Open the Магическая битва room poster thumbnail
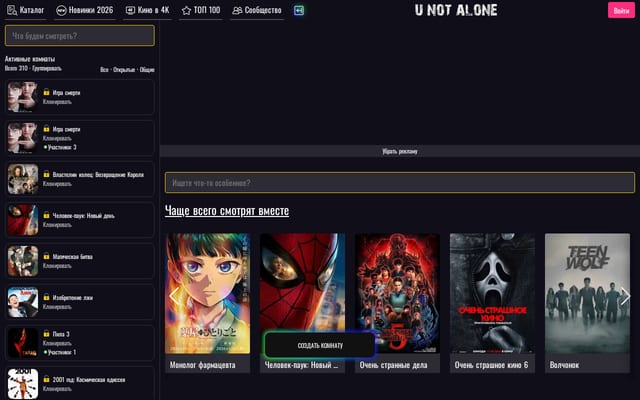 click(23, 261)
